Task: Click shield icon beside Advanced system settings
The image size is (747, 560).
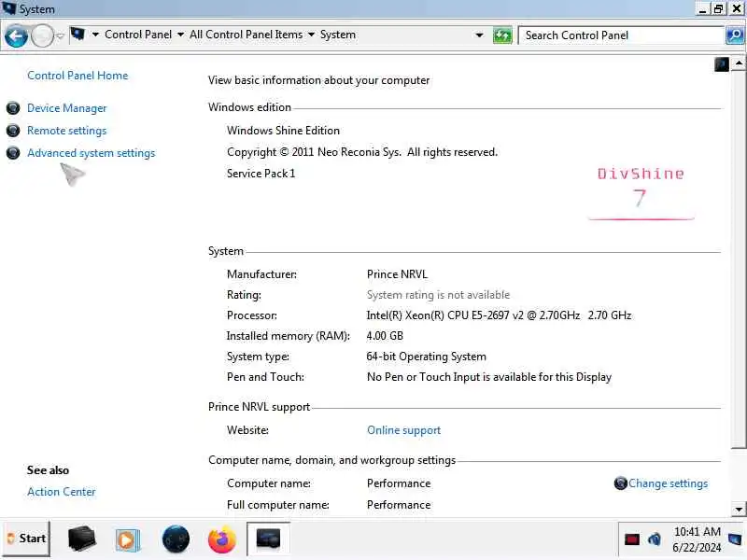Action: coord(13,153)
